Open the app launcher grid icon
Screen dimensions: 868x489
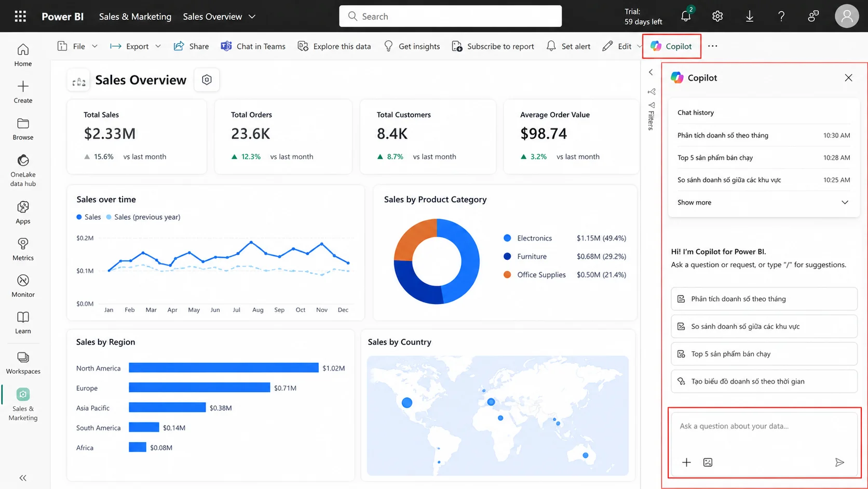point(20,16)
